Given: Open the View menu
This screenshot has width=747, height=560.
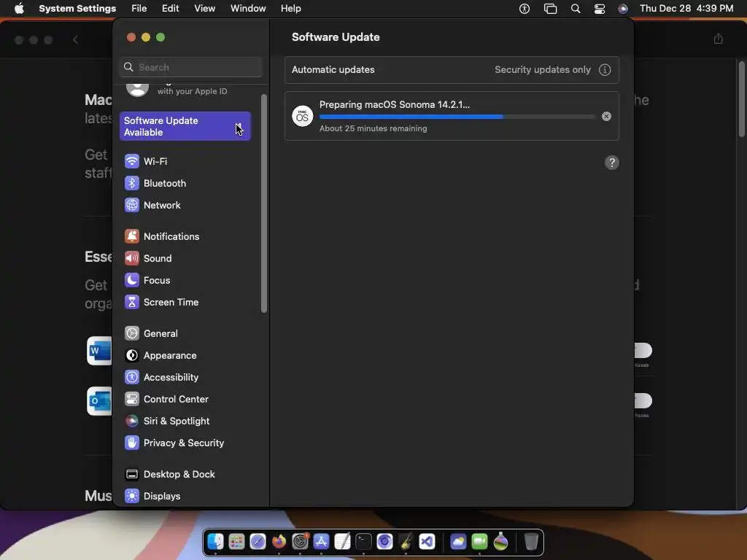Looking at the screenshot, I should pos(204,9).
